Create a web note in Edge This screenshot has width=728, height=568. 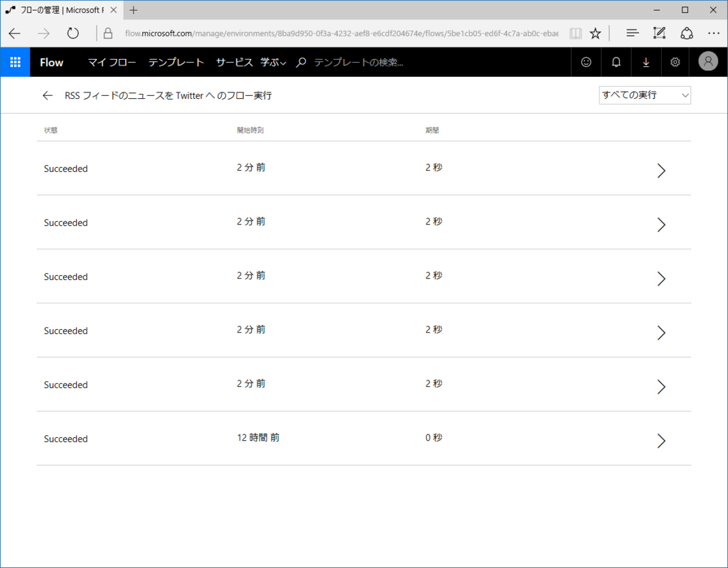tap(658, 33)
